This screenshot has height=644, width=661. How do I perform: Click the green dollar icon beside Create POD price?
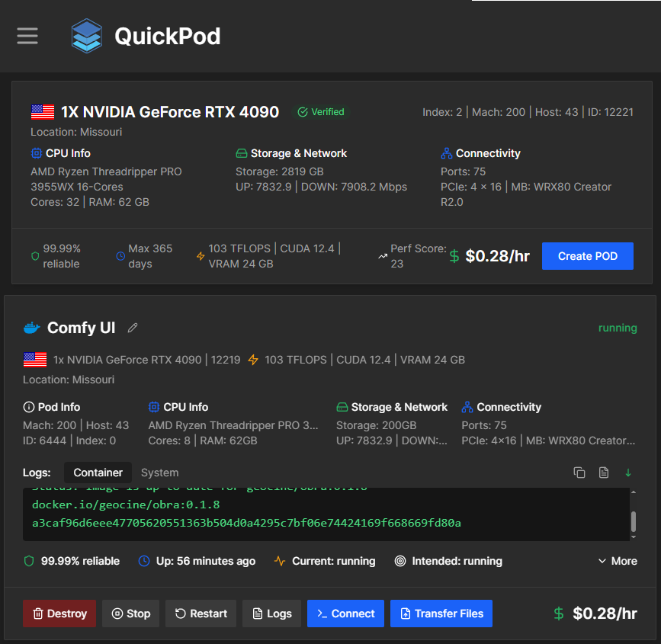[x=454, y=256]
